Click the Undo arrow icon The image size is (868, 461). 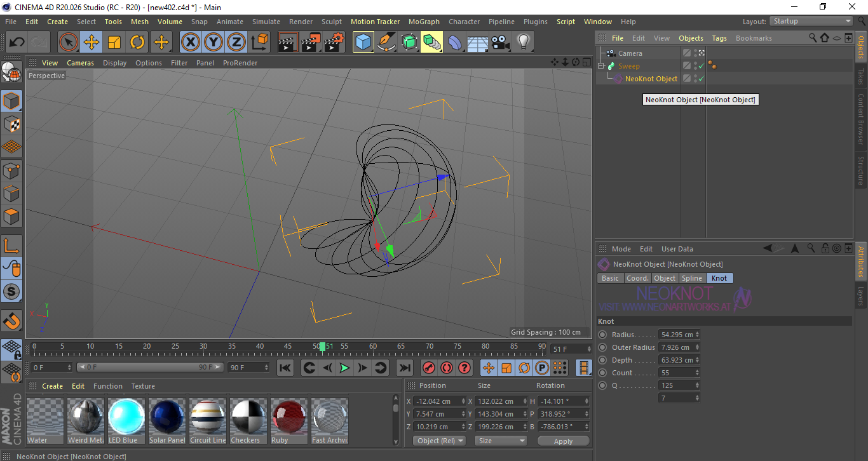coord(17,43)
